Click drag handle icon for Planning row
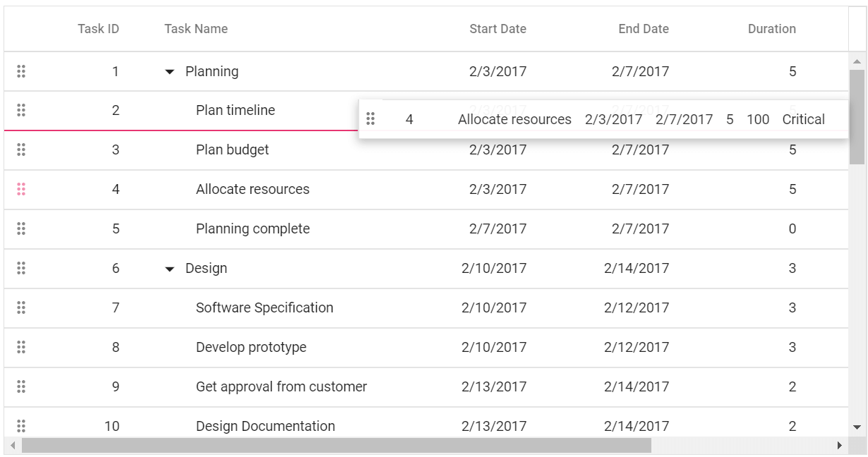Image resolution: width=868 pixels, height=457 pixels. click(21, 71)
